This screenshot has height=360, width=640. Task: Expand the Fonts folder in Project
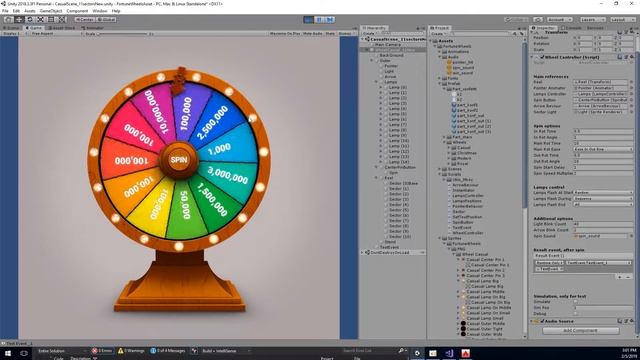coord(440,78)
